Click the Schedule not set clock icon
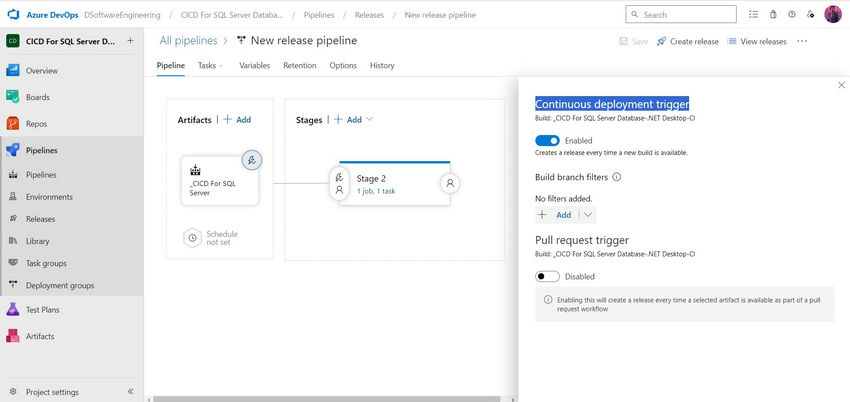Viewport: 850px width, 402px height. [x=191, y=238]
